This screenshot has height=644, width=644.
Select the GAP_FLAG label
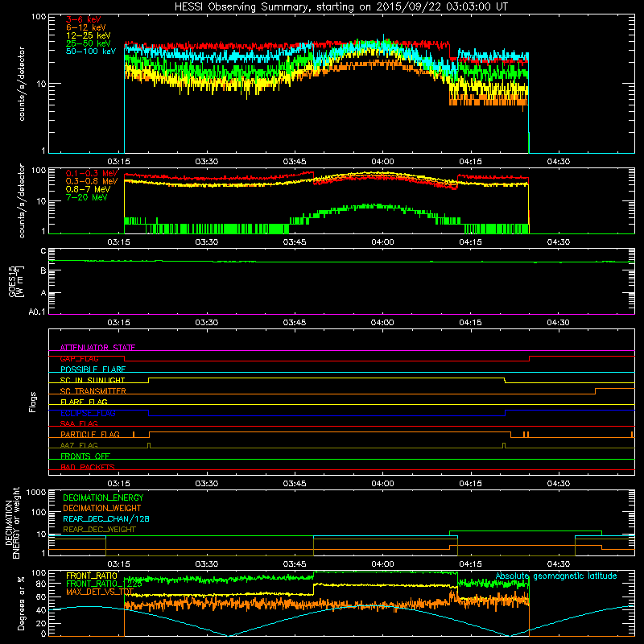click(79, 358)
